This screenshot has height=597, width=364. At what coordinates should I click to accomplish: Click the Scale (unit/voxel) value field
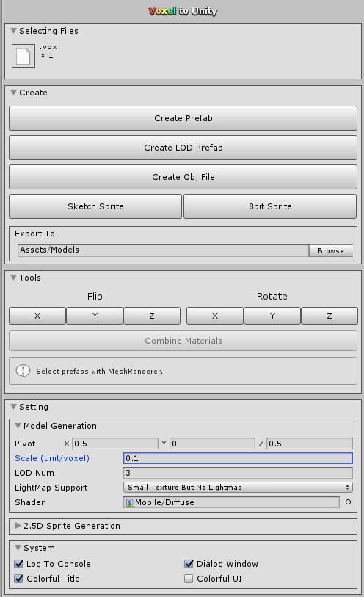coord(238,458)
